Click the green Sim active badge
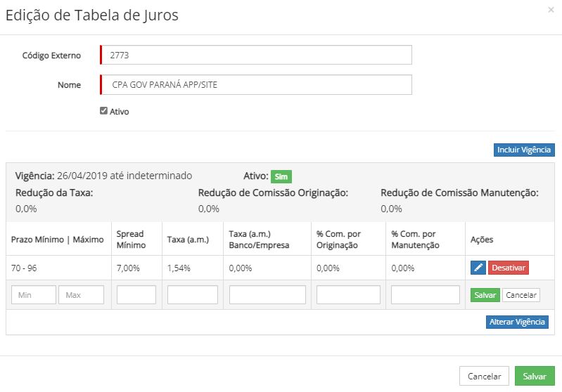The height and width of the screenshot is (392, 562). pos(281,176)
